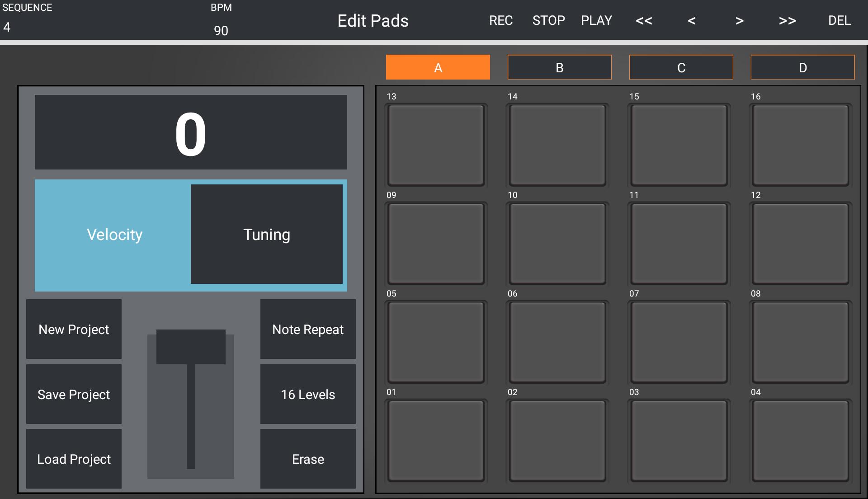Screen dimensions: 868x499
Task: Enable Tuning mode
Action: 266,235
